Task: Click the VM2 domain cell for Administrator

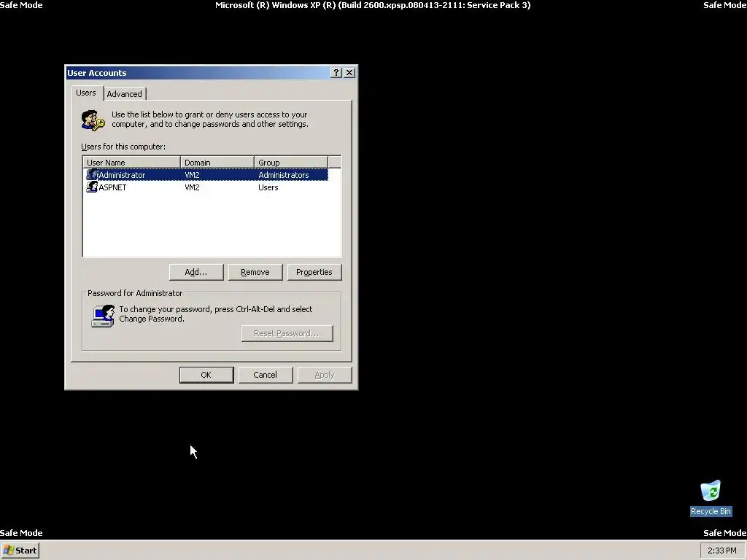Action: (192, 175)
